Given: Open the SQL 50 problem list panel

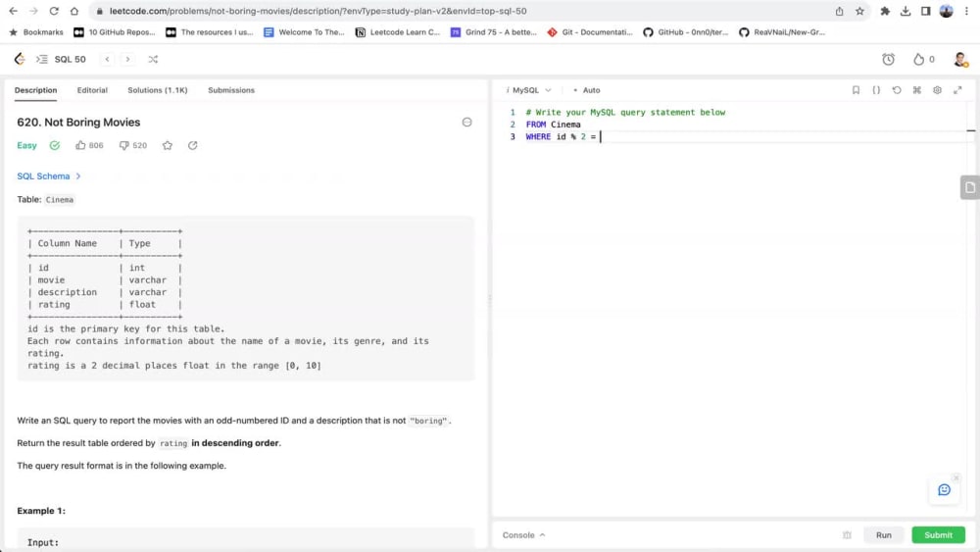Looking at the screenshot, I should coord(42,60).
